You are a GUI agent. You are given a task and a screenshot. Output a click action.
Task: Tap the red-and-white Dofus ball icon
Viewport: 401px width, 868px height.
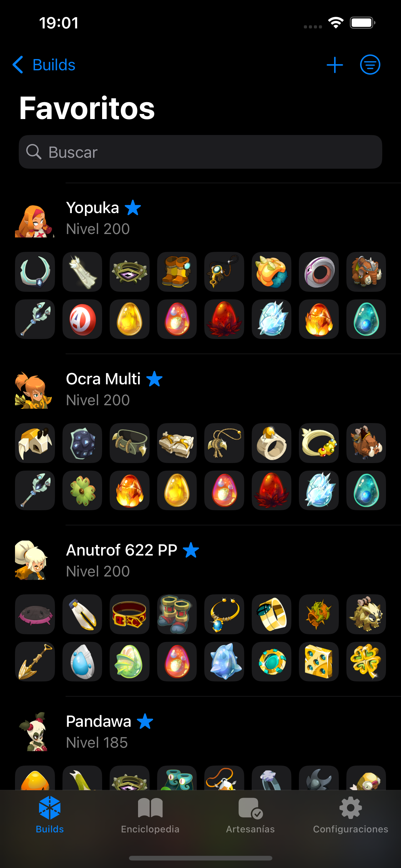point(82,319)
